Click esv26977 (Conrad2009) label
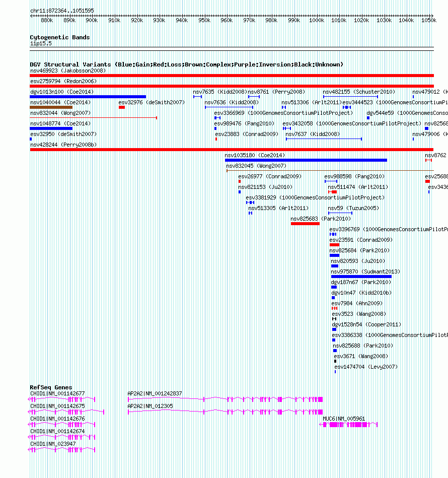The width and height of the screenshot is (448, 478). (270, 176)
